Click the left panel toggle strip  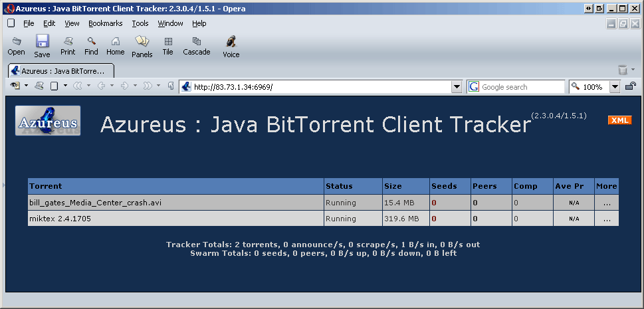[x=4, y=185]
